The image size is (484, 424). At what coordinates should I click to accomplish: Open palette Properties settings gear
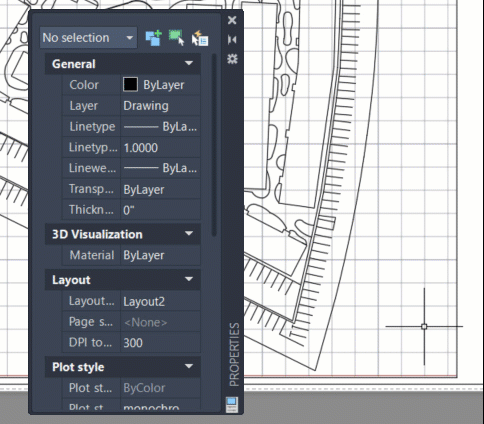[232, 59]
